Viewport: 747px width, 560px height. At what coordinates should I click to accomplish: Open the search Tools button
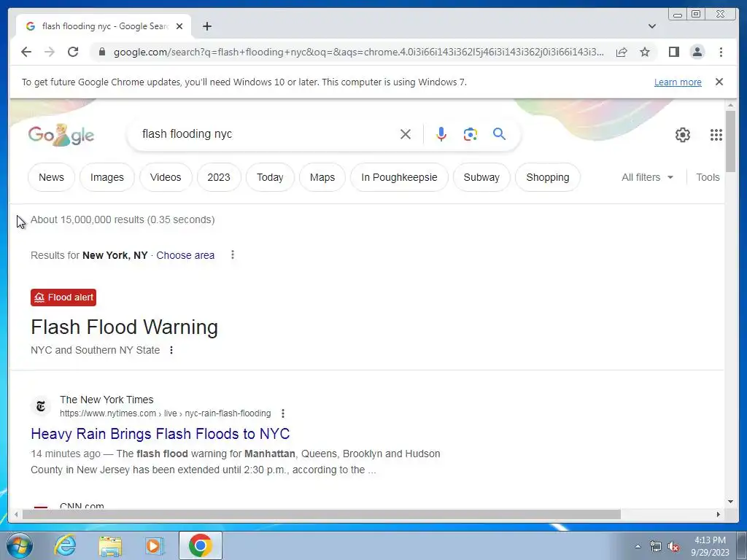pyautogui.click(x=708, y=177)
